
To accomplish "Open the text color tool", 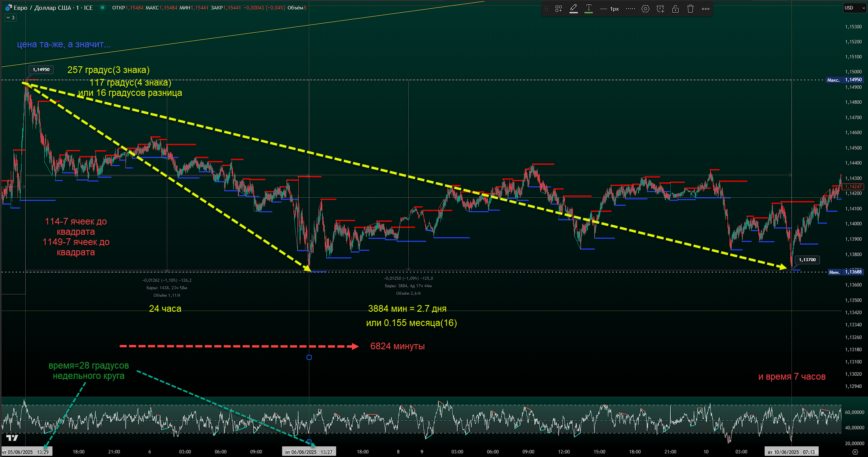I will click(589, 9).
